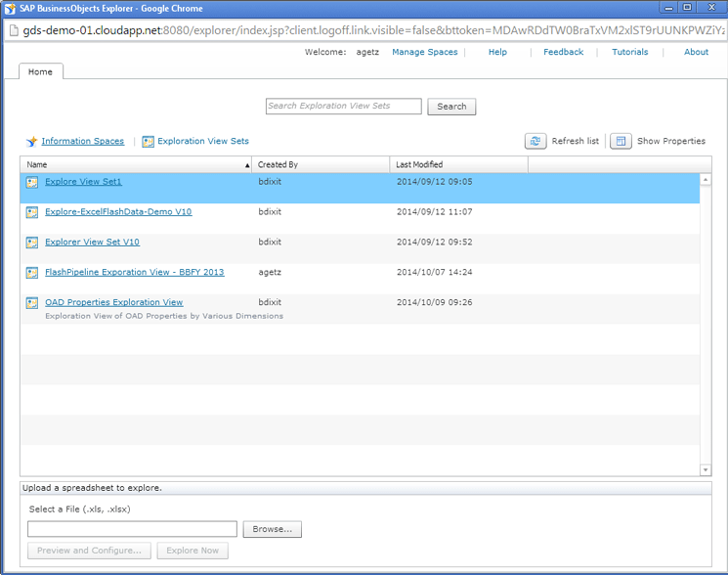This screenshot has height=575, width=728.
Task: Switch to the Home tab
Action: pos(41,71)
